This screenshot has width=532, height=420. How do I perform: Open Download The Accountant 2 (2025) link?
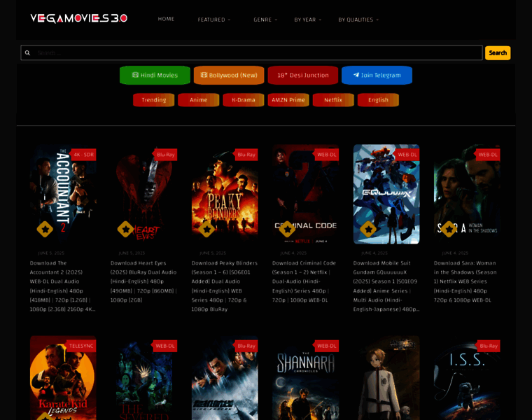[x=63, y=286]
